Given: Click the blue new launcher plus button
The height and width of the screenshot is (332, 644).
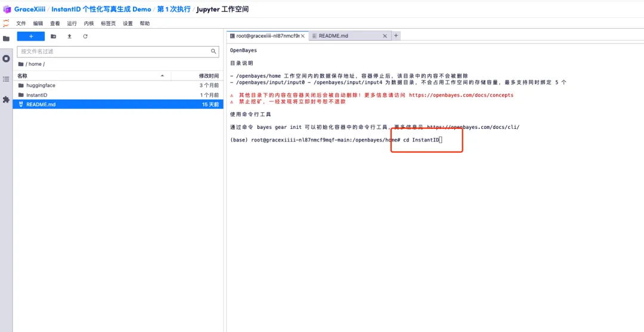Looking at the screenshot, I should point(31,36).
